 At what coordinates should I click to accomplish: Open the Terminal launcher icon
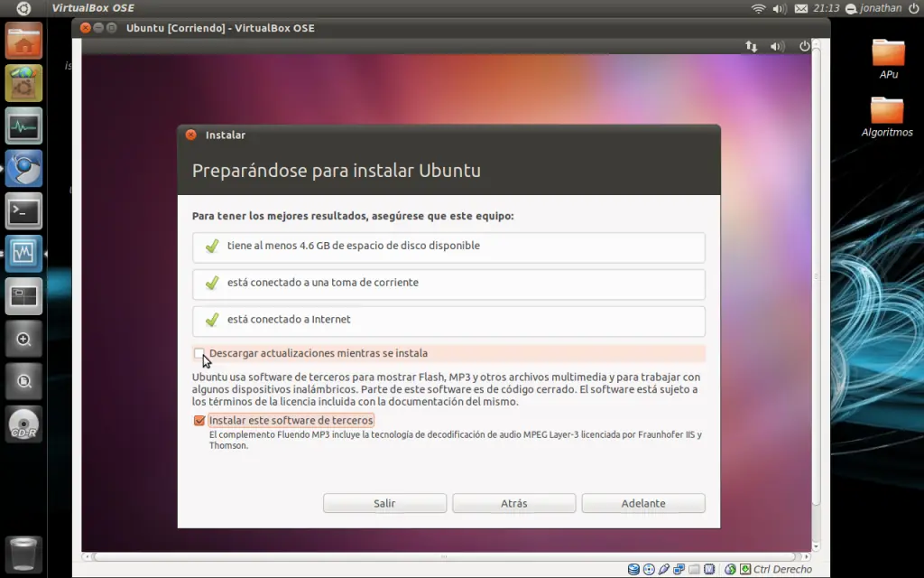tap(23, 210)
